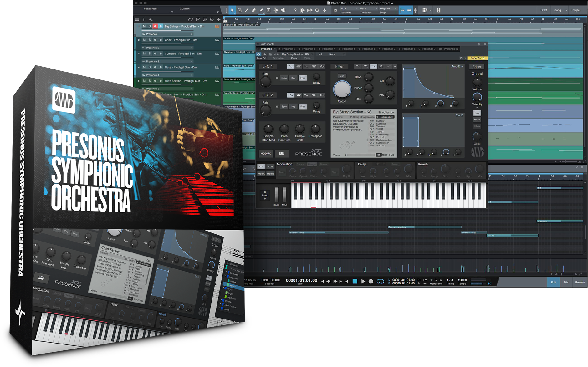588x367 pixels.
Task: Open the Adaptive Snap dropdown
Action: point(388,8)
